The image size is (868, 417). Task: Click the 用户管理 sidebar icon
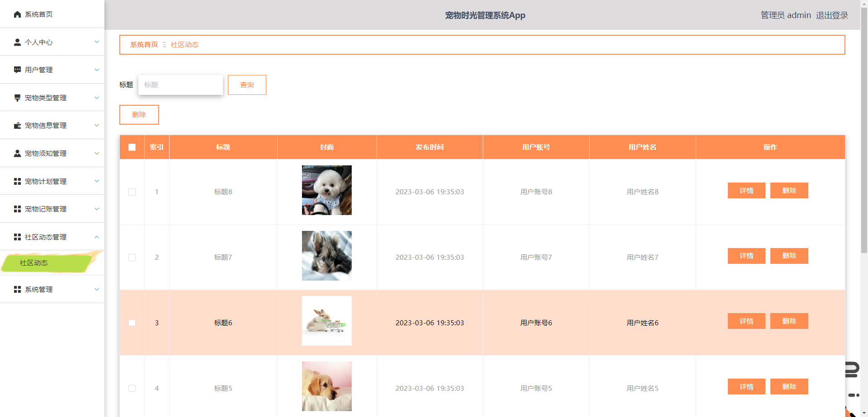tap(17, 70)
